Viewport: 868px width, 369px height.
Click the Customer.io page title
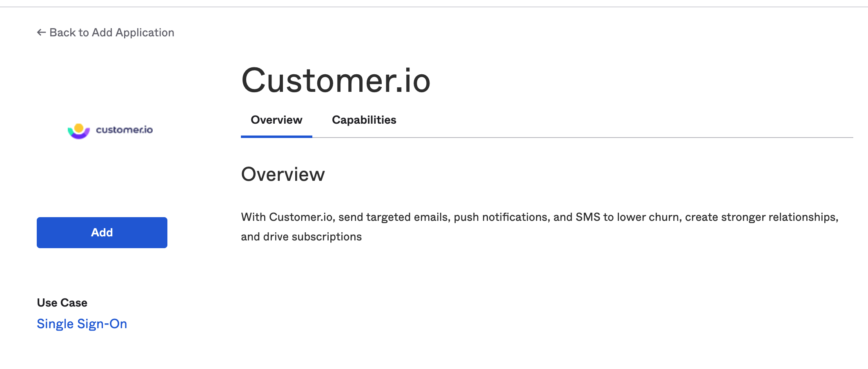(336, 80)
